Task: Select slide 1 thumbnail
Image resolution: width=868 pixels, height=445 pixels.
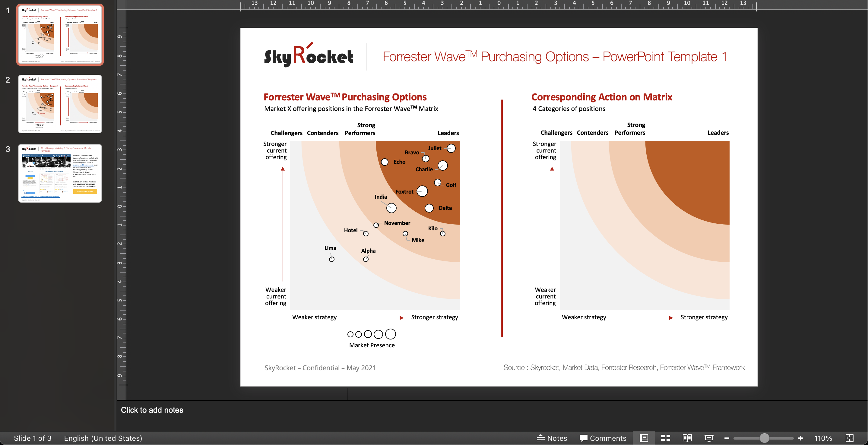Action: click(x=60, y=35)
